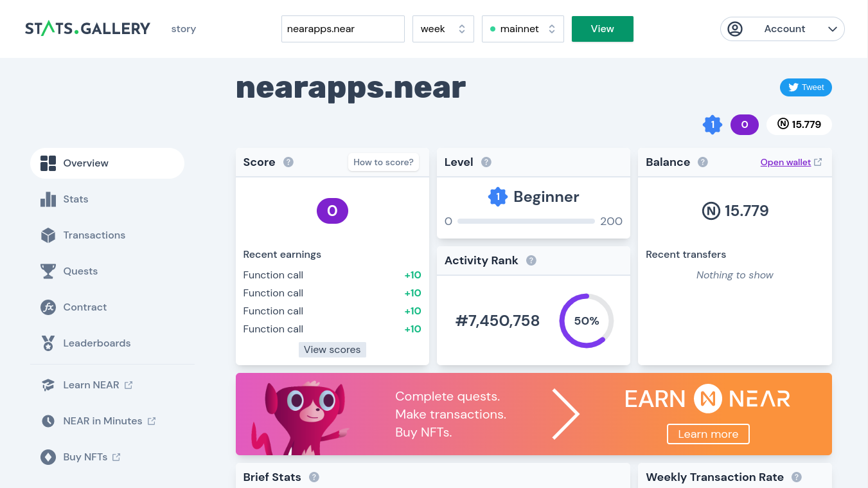868x488 pixels.
Task: Click the Open wallet external-link icon
Action: click(818, 162)
